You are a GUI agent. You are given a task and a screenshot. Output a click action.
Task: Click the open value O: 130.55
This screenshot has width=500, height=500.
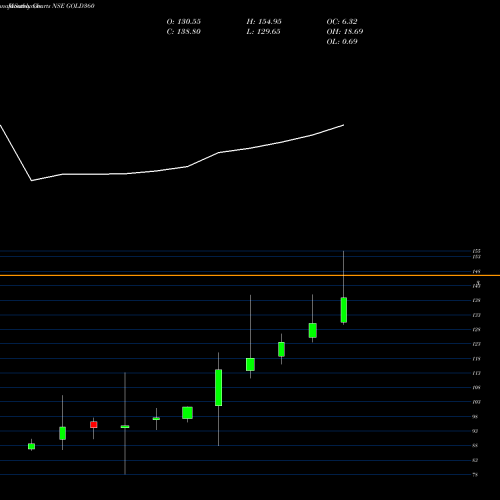[x=184, y=22]
